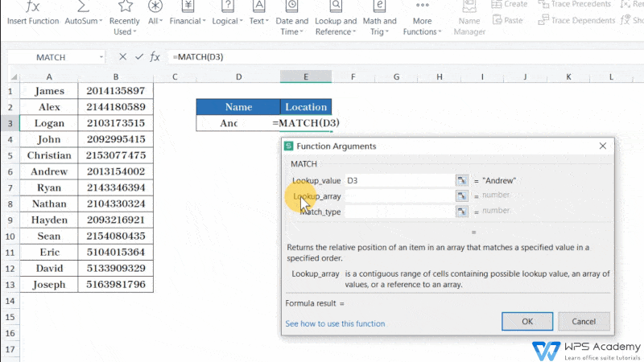Open the Text functions category
Image resolution: width=644 pixels, height=362 pixels.
[258, 13]
